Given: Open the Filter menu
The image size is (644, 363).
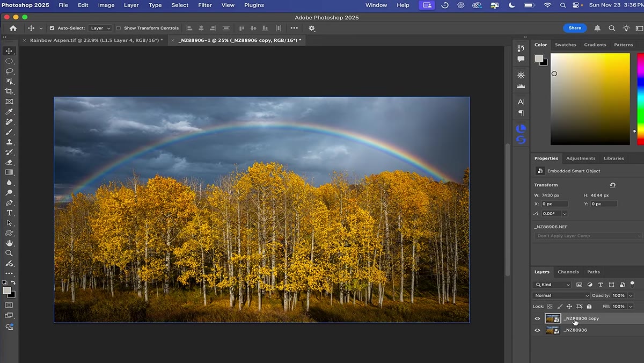Looking at the screenshot, I should 205,5.
